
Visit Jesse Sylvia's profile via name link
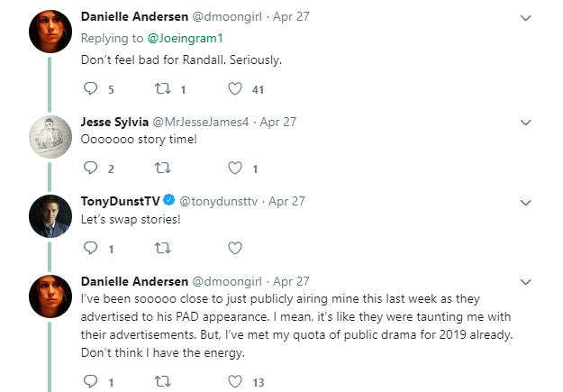pos(115,122)
